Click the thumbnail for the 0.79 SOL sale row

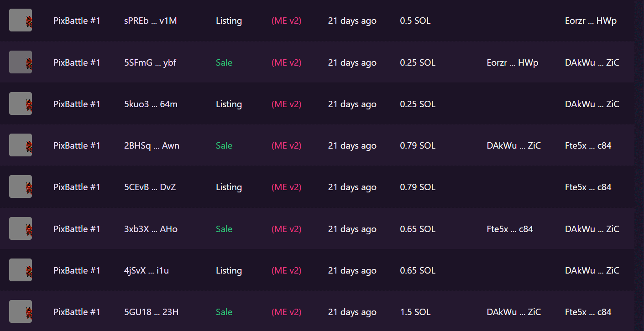(x=21, y=145)
